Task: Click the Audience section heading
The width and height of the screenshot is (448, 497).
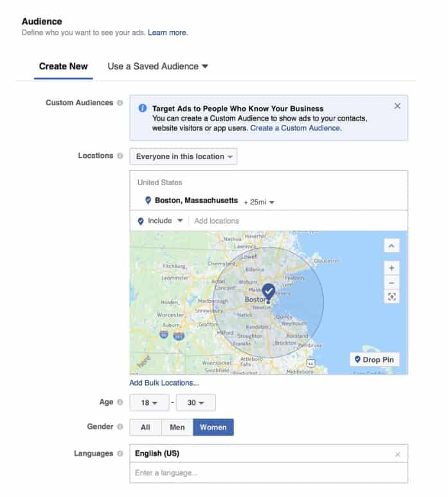Action: 42,22
